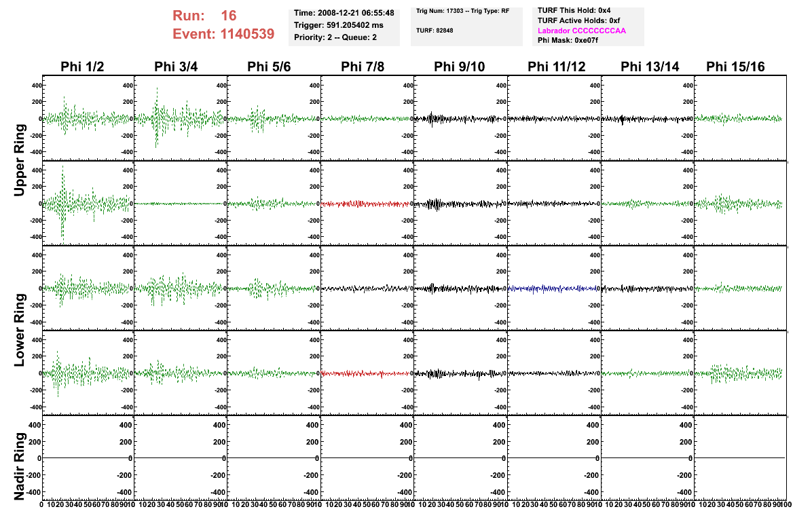This screenshot has height=524, width=812.
Task: Click the "Phi Mask: 0xe07f" value
Action: 568,40
